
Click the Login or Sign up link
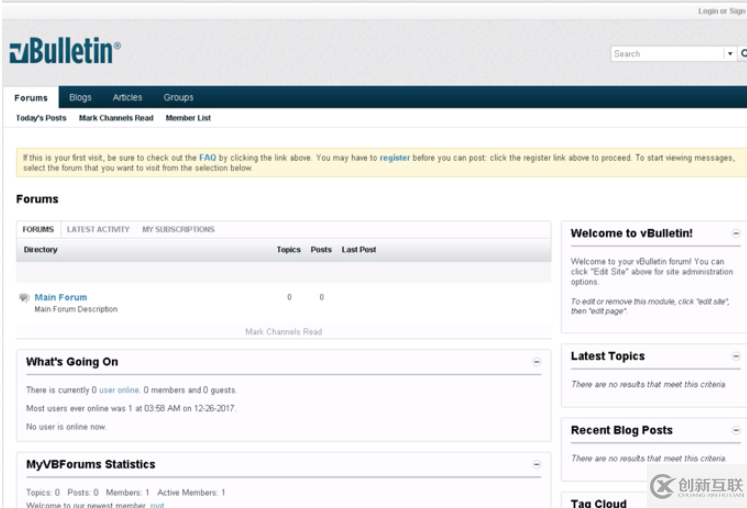click(722, 11)
